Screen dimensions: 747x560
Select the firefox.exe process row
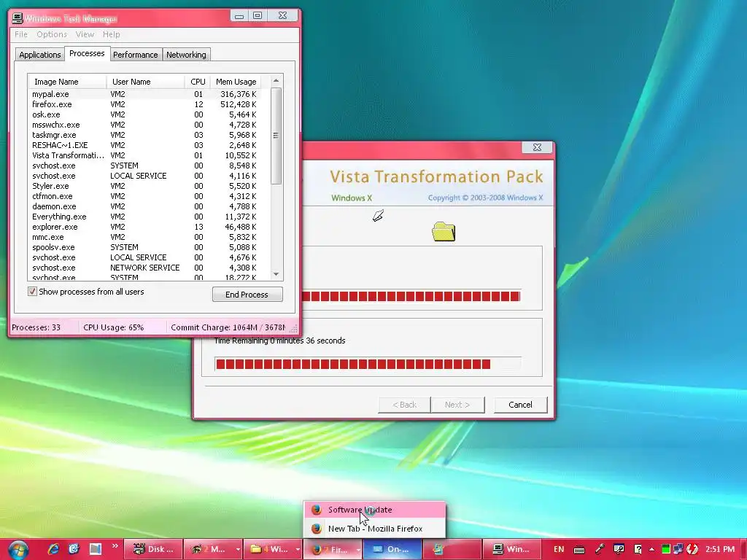144,104
